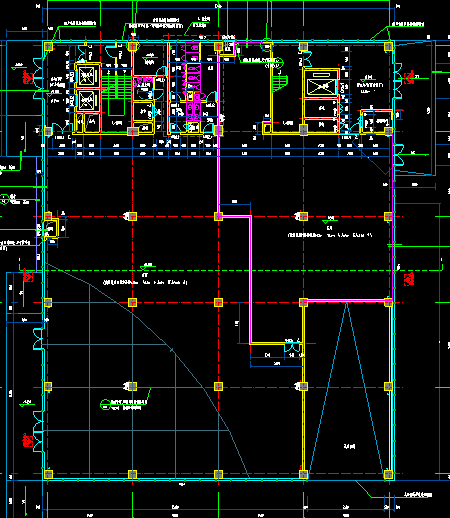Screen dimensions: 450x518
Task: Pick the cyan double door in interior partition
Action: click(292, 348)
